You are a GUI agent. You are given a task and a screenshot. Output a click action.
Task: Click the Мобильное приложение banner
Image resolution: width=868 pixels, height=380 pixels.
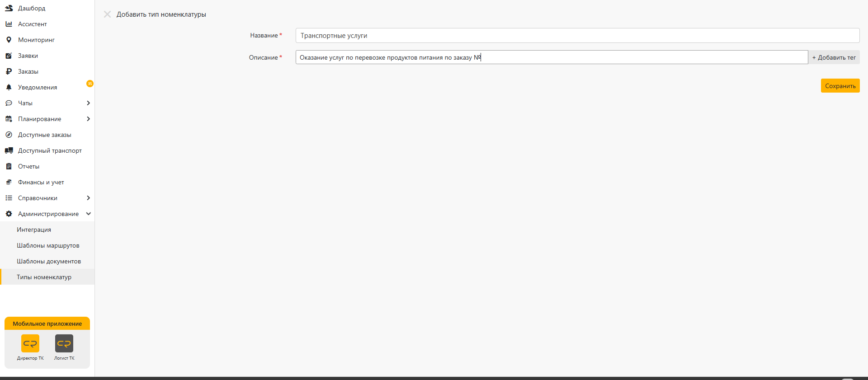click(x=47, y=324)
